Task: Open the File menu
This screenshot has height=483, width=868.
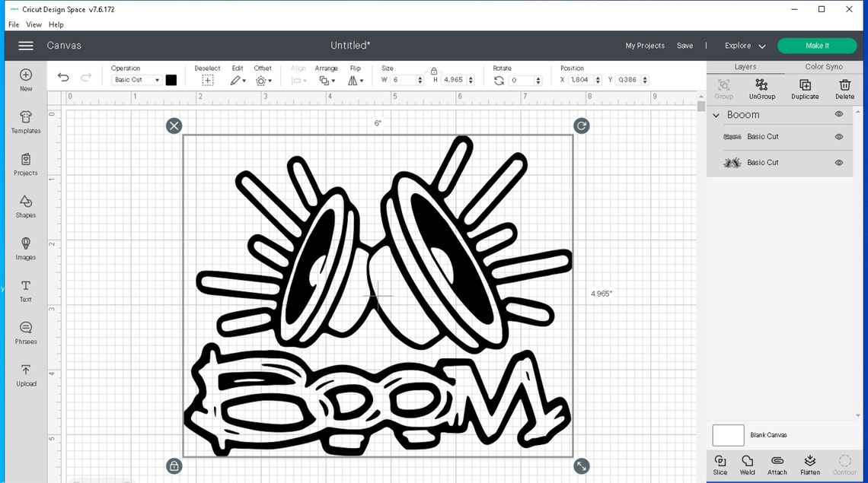Action: (13, 24)
